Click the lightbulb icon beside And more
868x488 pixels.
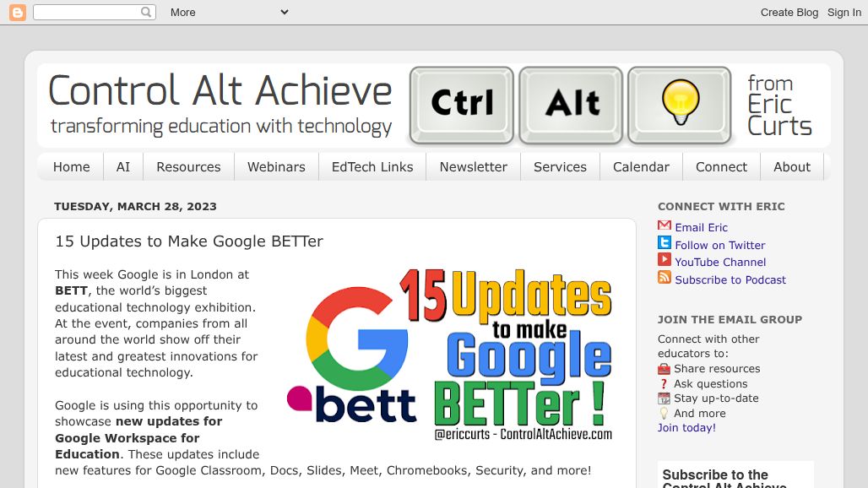click(664, 413)
